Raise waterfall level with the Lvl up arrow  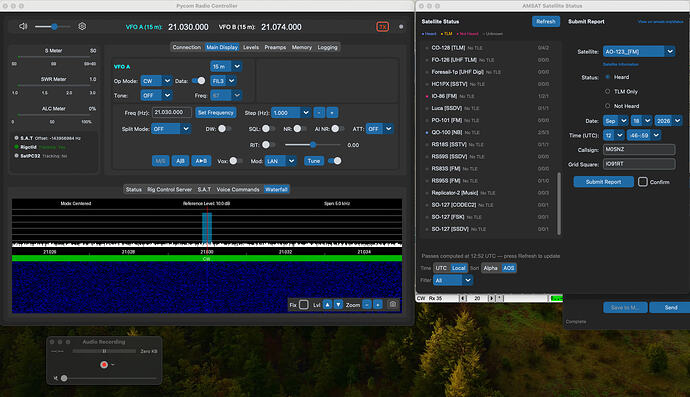327,305
